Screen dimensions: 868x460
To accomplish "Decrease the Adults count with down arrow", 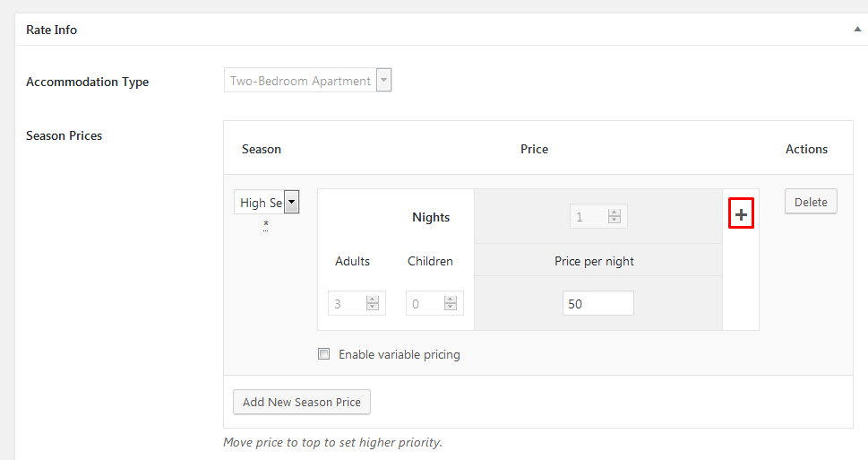I will tap(373, 308).
